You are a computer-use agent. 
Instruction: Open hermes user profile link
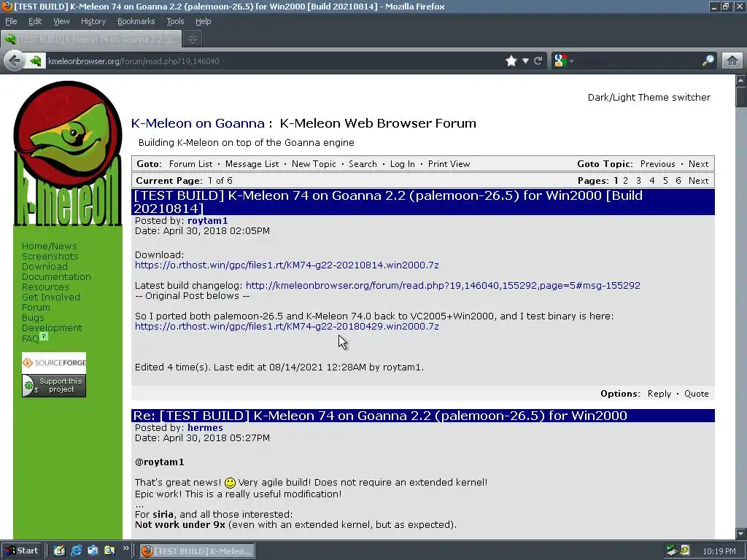tap(205, 427)
